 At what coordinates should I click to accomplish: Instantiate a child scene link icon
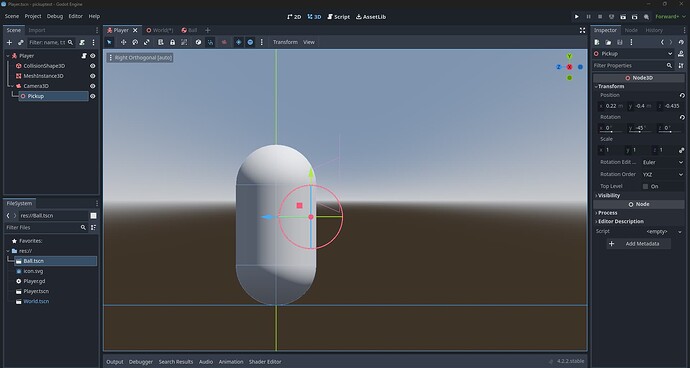pyautogui.click(x=20, y=43)
